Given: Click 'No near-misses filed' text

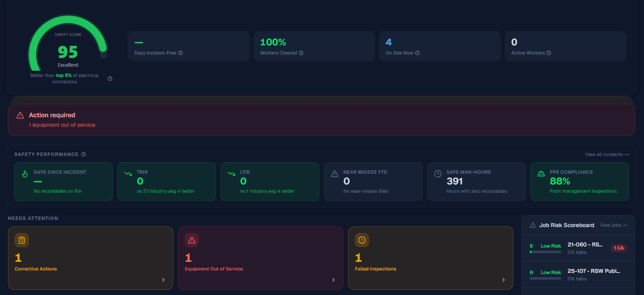Looking at the screenshot, I should (x=366, y=191).
